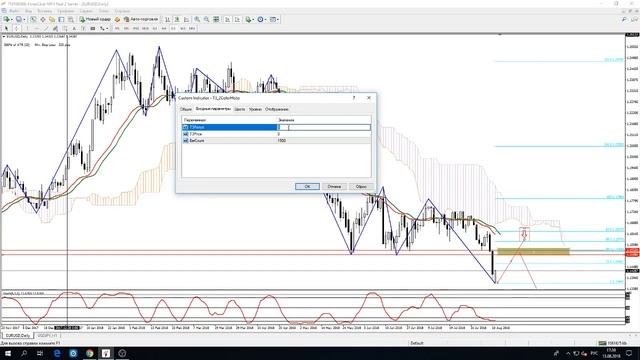Select the equidistant channel tool
Viewport: 640px width, 360px height.
pyautogui.click(x=55, y=29)
